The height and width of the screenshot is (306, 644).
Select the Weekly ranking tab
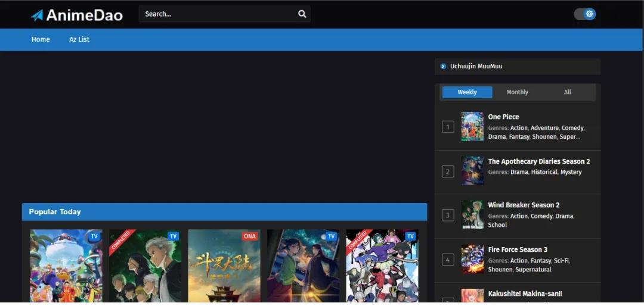(467, 92)
